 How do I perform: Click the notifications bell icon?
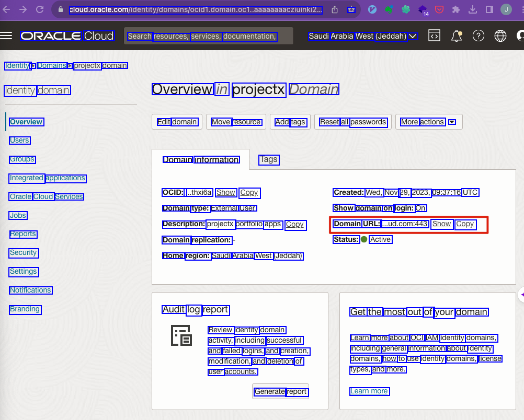(457, 36)
